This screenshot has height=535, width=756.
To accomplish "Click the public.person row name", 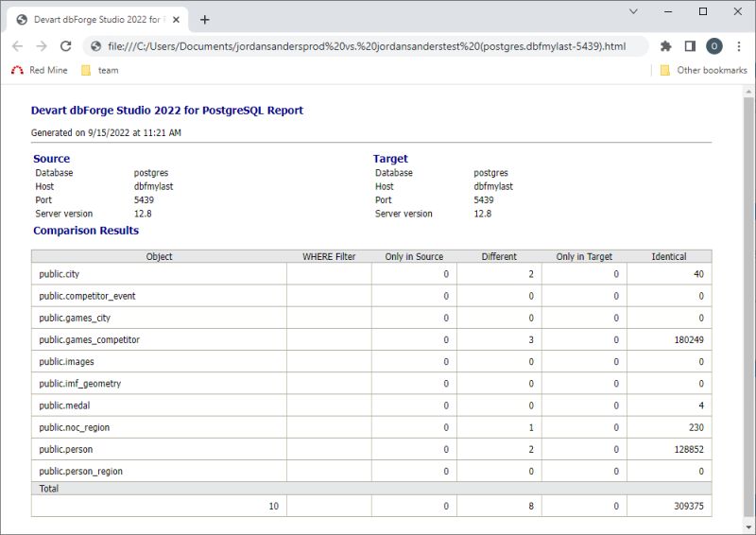I will click(x=66, y=450).
